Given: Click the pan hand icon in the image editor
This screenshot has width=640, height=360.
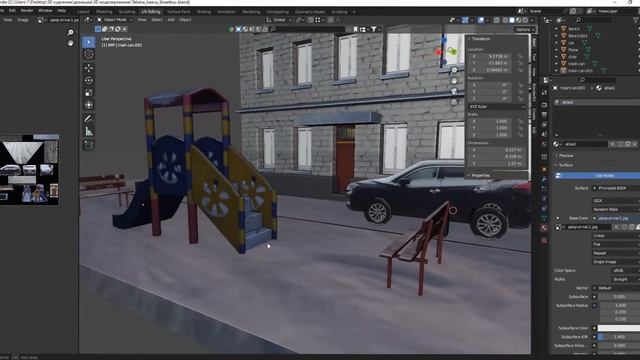Looking at the screenshot, I should click(x=71, y=42).
